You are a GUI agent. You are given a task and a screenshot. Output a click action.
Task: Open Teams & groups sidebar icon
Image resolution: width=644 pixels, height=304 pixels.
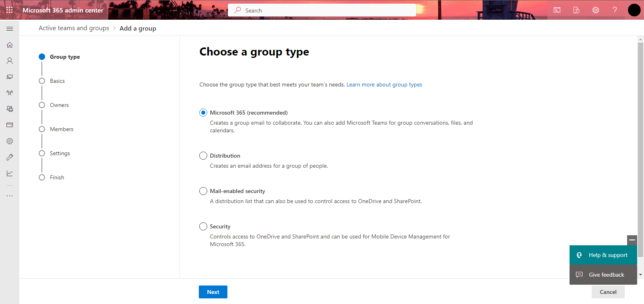point(10,93)
